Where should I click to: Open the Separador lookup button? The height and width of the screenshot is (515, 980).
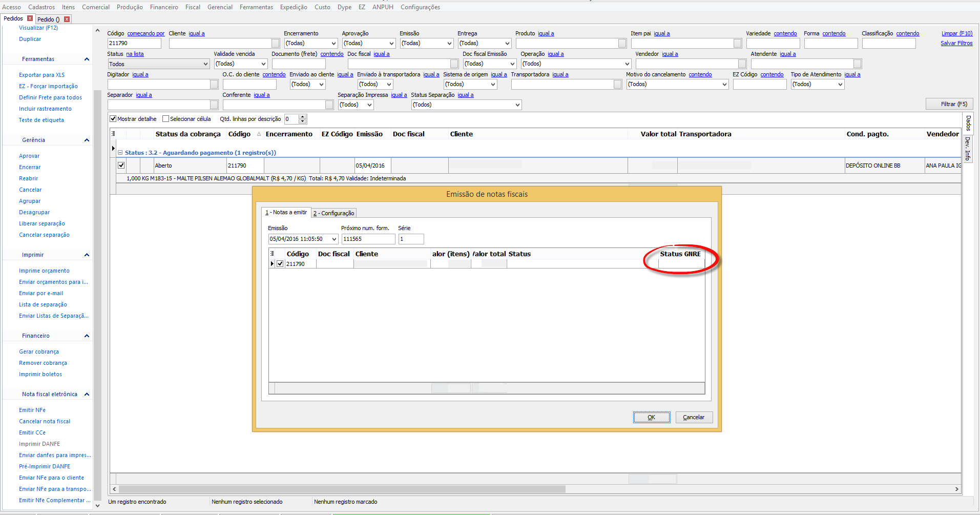(214, 105)
